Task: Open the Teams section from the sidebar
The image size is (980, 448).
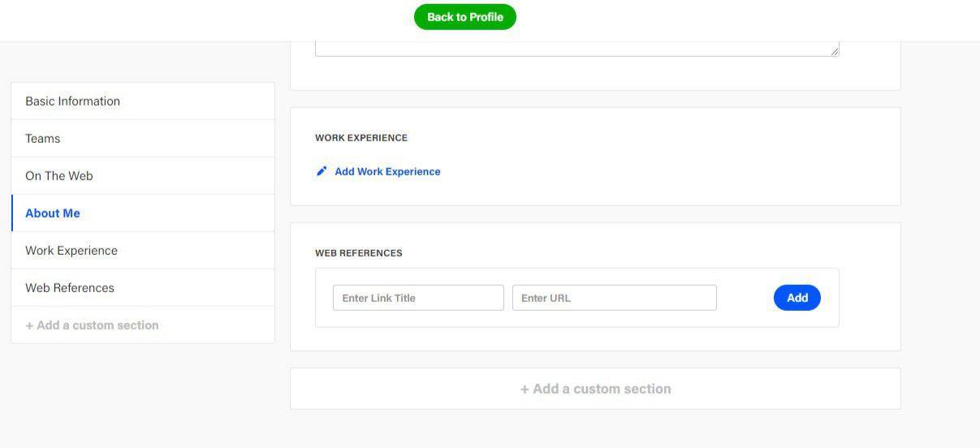Action: pyautogui.click(x=143, y=139)
